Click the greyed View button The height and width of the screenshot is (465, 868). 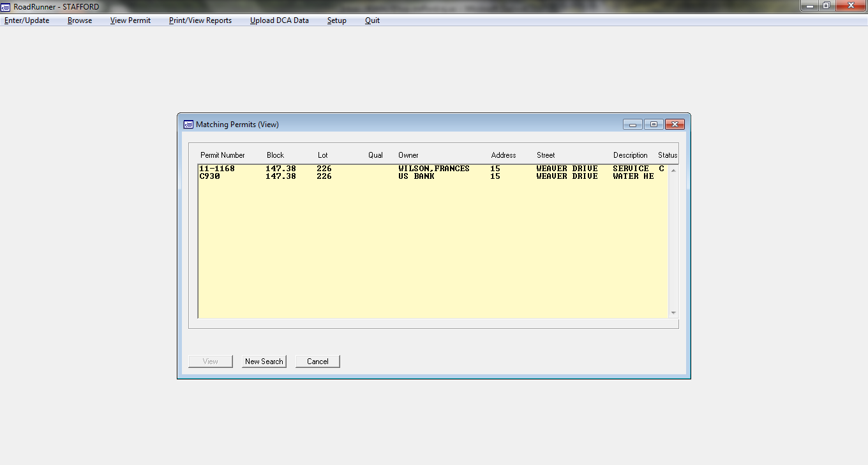211,362
